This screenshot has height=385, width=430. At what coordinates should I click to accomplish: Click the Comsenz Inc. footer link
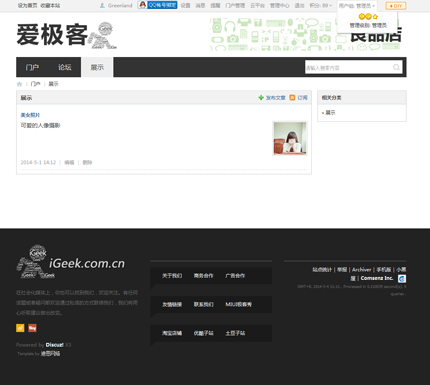pyautogui.click(x=377, y=278)
